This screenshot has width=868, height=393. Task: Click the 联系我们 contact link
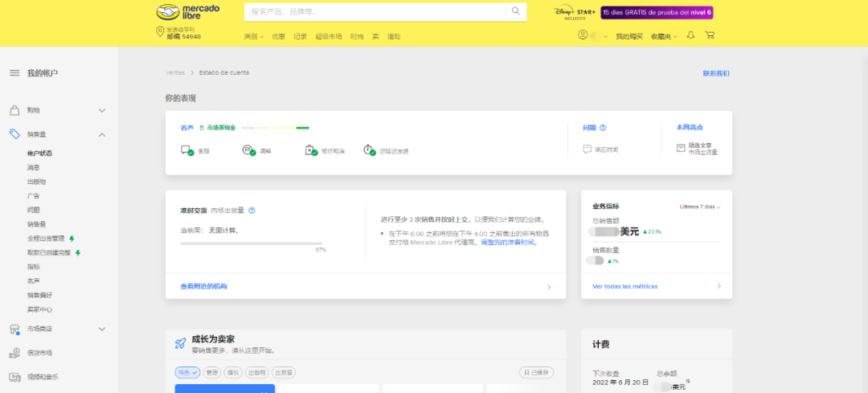point(716,73)
